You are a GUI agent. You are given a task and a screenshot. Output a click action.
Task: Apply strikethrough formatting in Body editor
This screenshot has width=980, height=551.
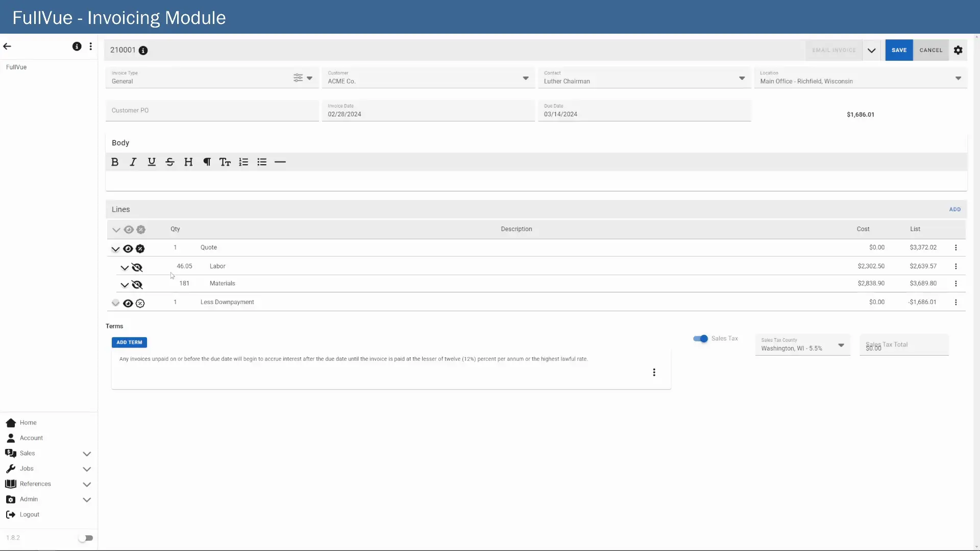170,162
